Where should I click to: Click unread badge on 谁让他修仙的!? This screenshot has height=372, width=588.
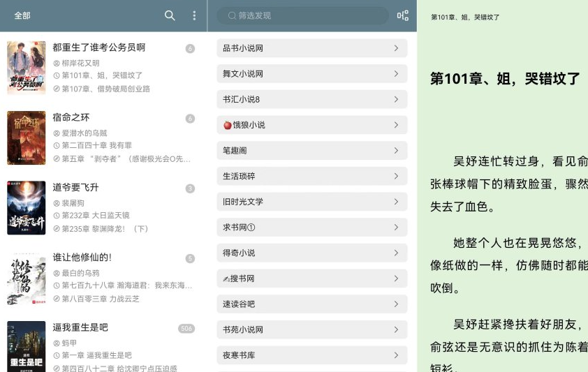tap(190, 258)
